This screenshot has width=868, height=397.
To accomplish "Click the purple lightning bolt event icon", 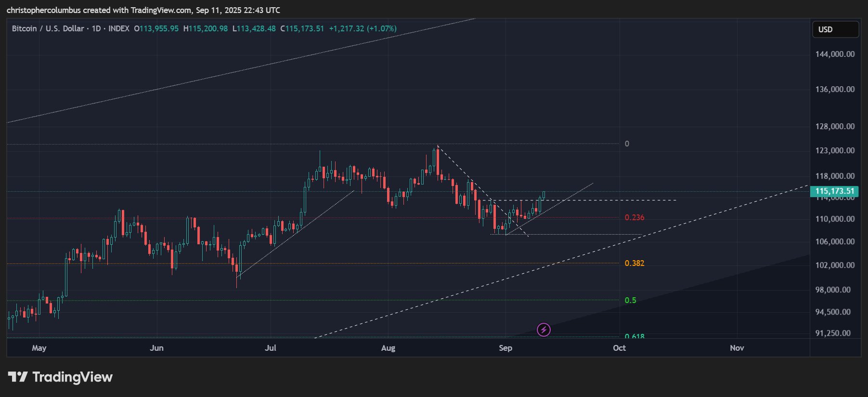I will [x=544, y=330].
